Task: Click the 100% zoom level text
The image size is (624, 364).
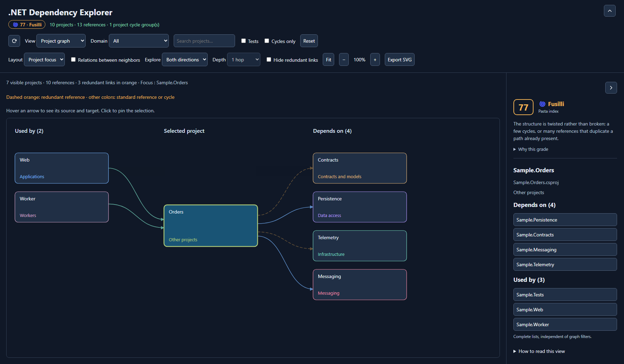Action: [359, 60]
